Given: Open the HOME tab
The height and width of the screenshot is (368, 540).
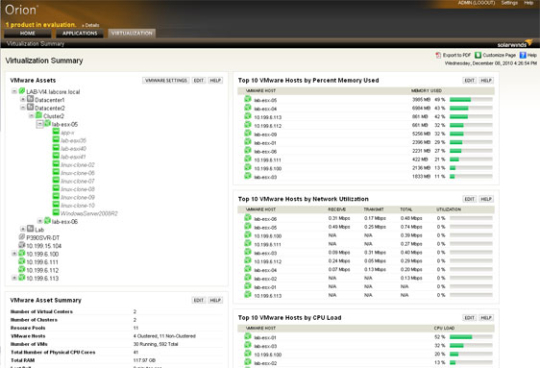Looking at the screenshot, I should (28, 33).
